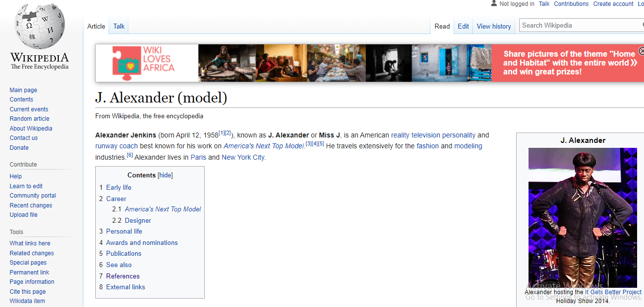Image resolution: width=644 pixels, height=307 pixels.
Task: Switch to the Article tab
Action: click(96, 26)
